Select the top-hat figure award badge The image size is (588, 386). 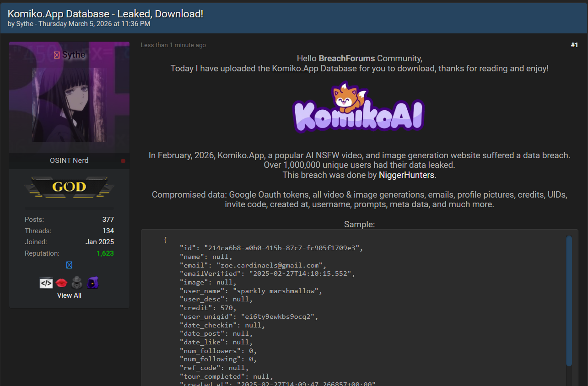[77, 283]
